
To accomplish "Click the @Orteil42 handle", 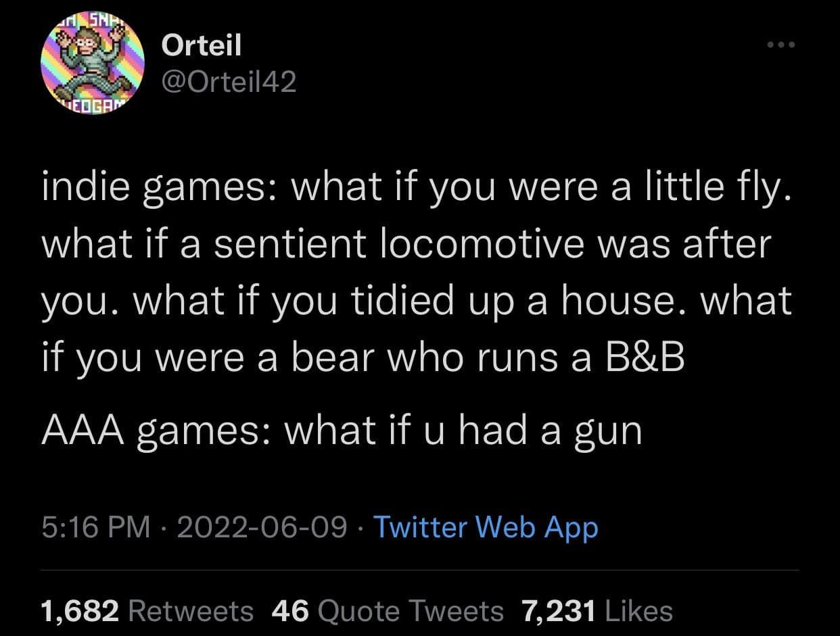I will [x=229, y=82].
